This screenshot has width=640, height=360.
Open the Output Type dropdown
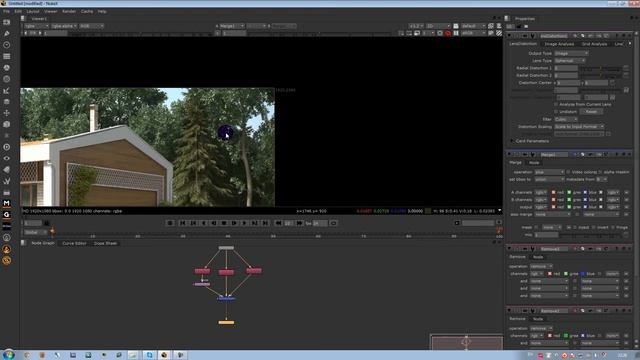pyautogui.click(x=571, y=53)
